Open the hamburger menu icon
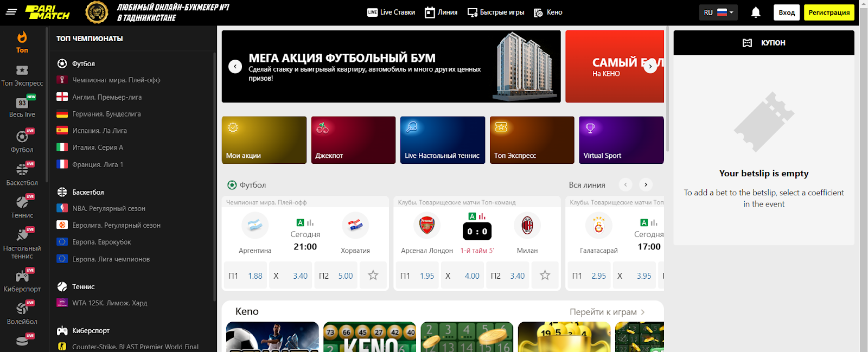This screenshot has width=868, height=352. [11, 11]
